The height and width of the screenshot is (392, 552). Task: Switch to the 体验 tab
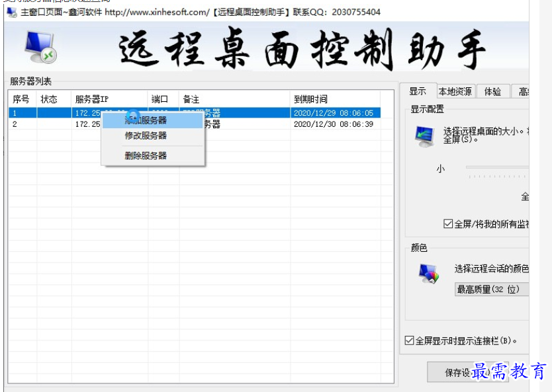493,91
